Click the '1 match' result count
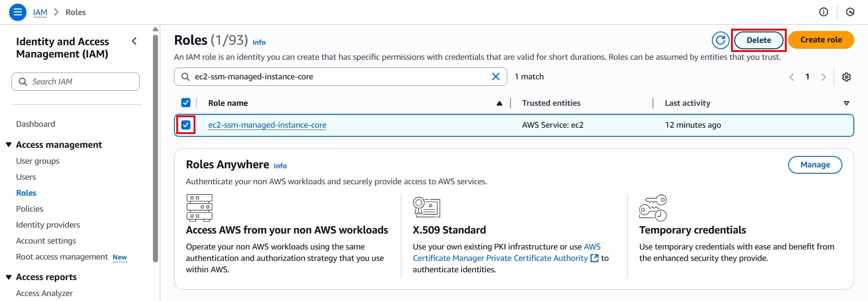The image size is (868, 301). pos(529,77)
